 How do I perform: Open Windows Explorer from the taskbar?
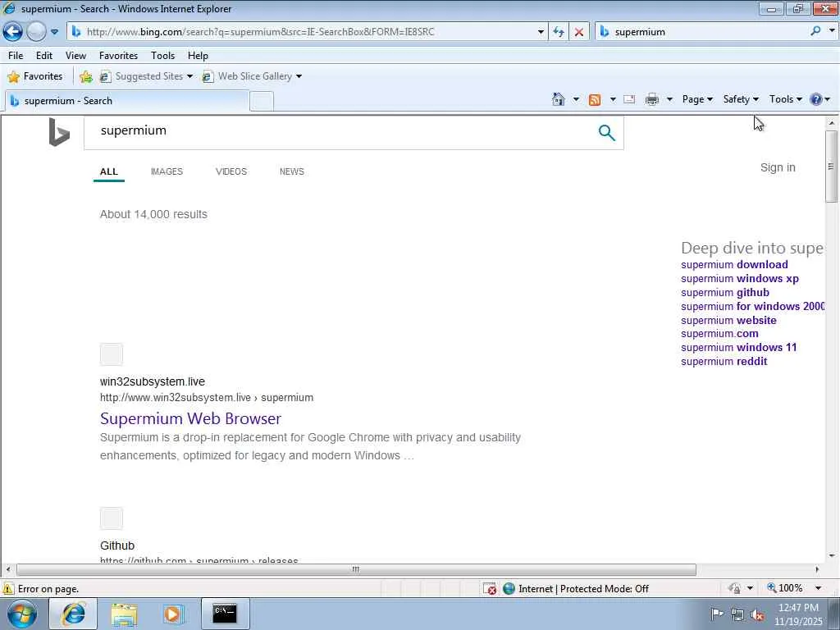point(124,614)
